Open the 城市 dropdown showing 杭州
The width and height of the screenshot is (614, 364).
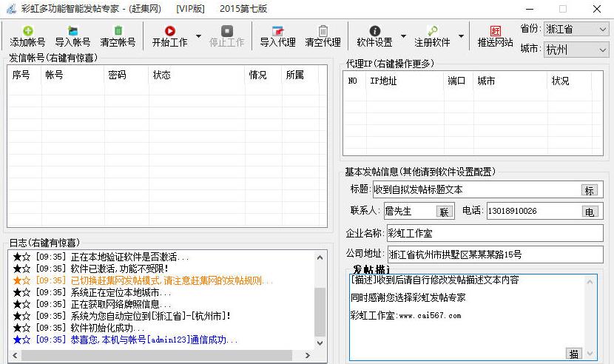tap(576, 50)
